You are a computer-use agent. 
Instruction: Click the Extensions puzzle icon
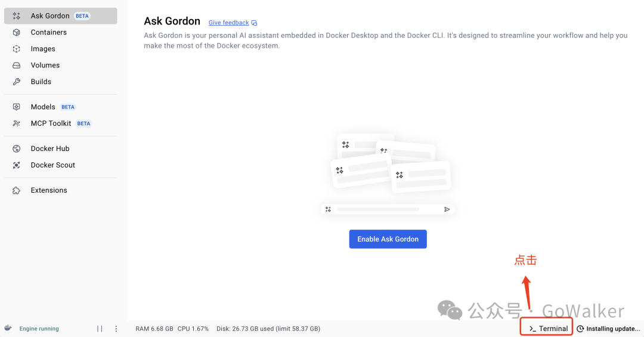click(17, 190)
